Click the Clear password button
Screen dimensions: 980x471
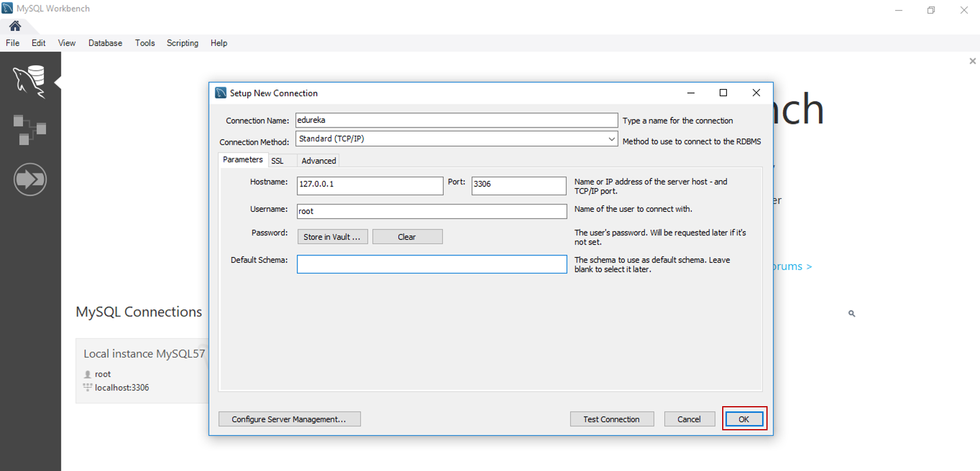click(407, 236)
